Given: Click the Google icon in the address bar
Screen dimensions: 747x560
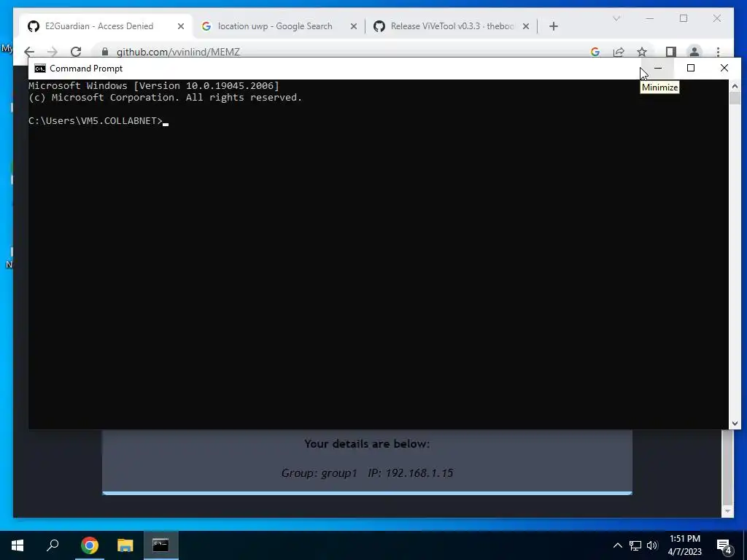Looking at the screenshot, I should (x=595, y=52).
